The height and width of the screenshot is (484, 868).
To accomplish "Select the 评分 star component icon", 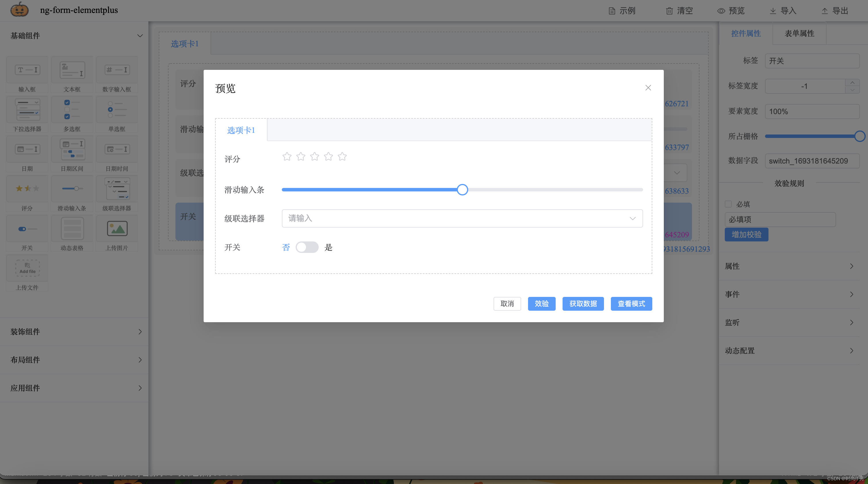I will [x=27, y=189].
